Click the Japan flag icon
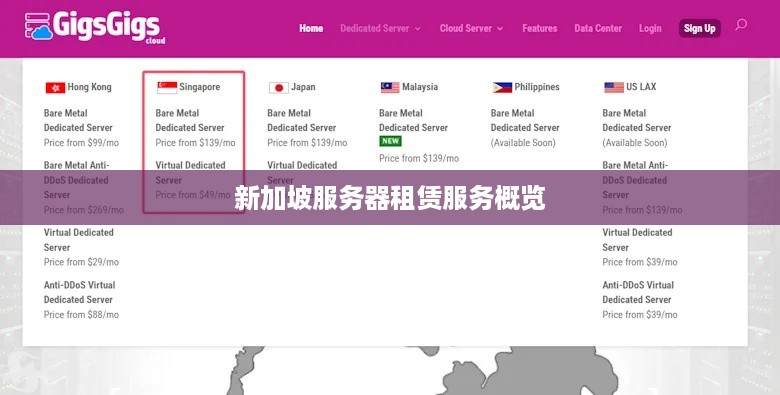The height and width of the screenshot is (395, 780). (279, 88)
